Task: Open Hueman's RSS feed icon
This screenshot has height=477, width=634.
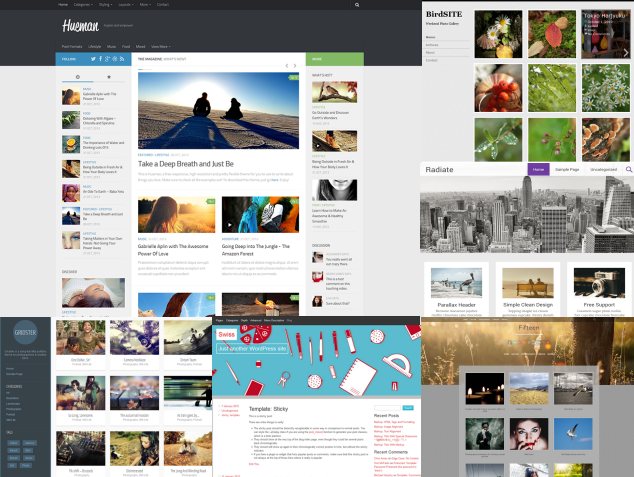Action: (122, 59)
